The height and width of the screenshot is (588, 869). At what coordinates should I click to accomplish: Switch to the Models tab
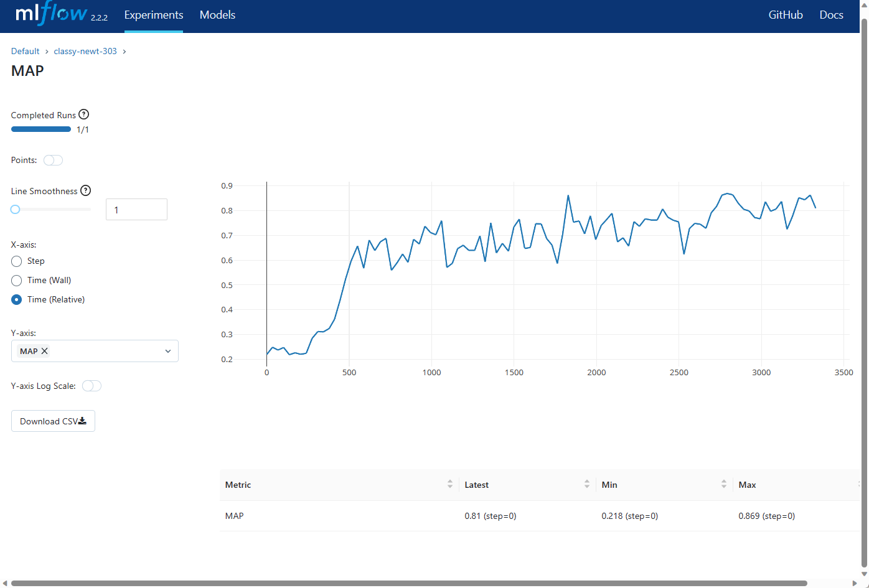217,15
